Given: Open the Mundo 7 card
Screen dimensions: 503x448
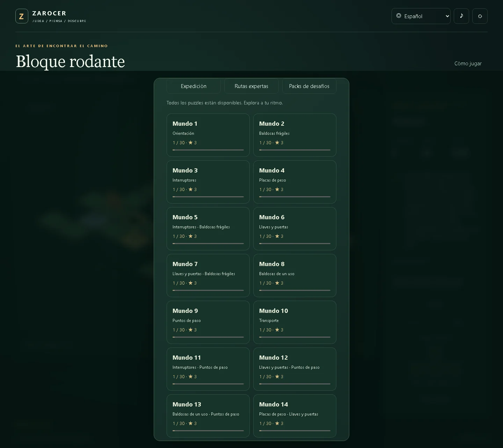Looking at the screenshot, I should point(208,276).
